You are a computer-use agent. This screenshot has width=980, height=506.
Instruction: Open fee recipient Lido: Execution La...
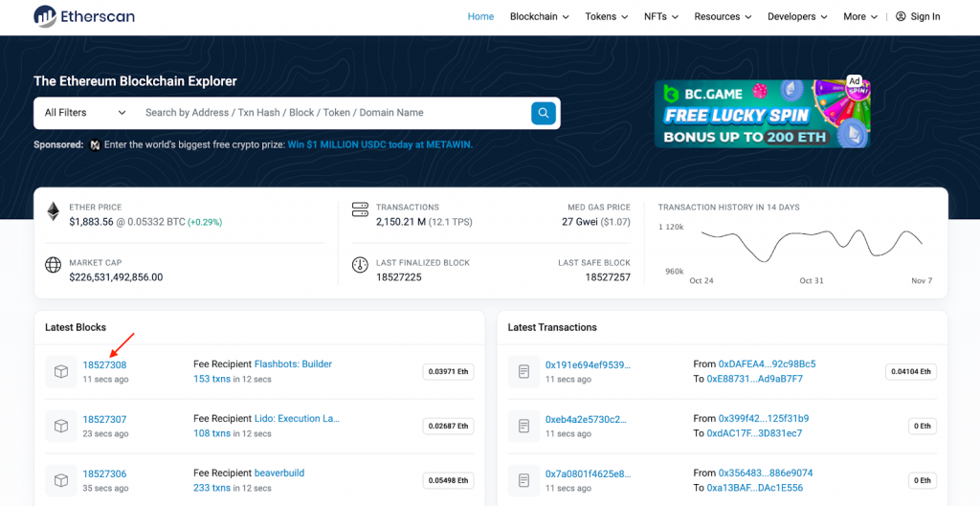pos(297,419)
